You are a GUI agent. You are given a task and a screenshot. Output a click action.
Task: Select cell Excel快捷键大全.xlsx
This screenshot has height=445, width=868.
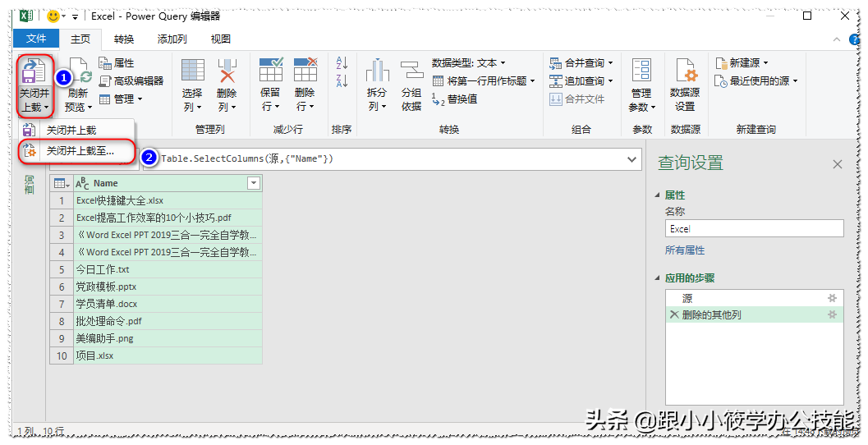point(168,200)
